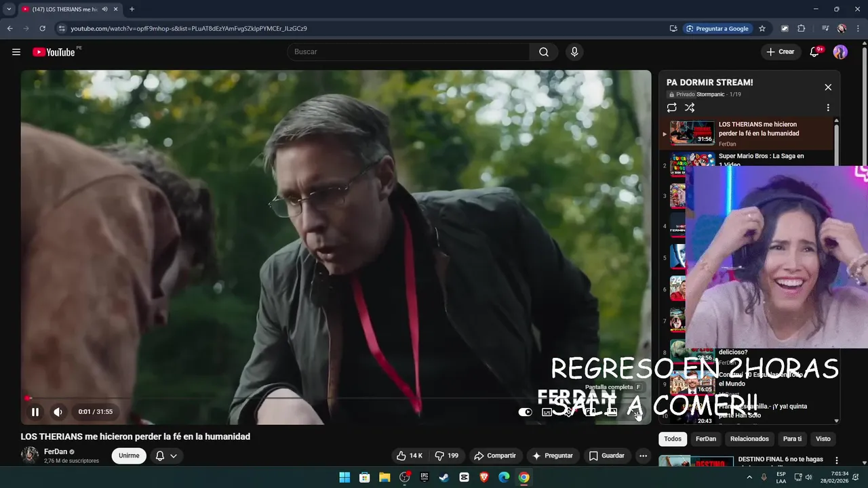
Task: Focus the Buscar search field
Action: pos(409,52)
